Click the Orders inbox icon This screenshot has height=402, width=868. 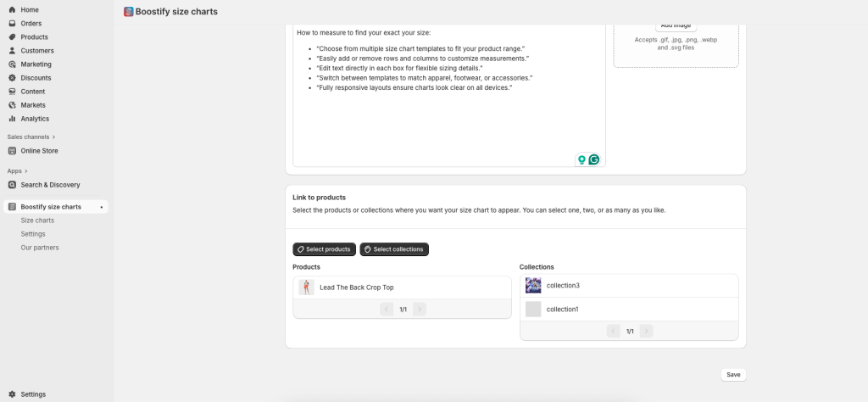[12, 23]
